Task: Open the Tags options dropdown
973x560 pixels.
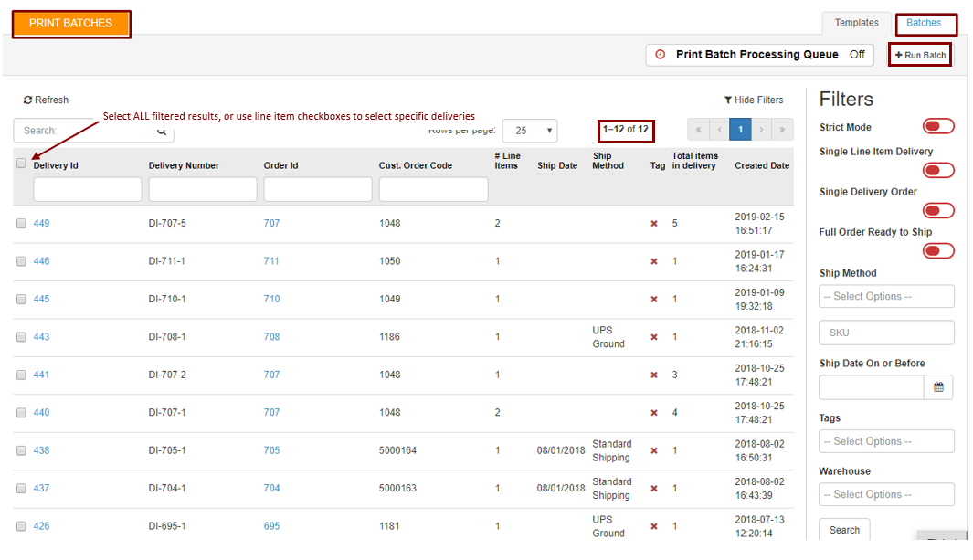Action: (x=886, y=441)
